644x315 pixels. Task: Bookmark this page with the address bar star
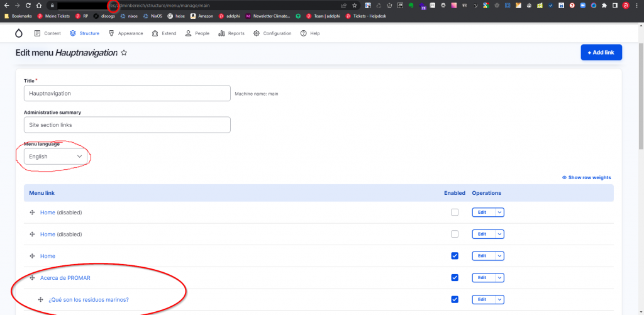tap(355, 5)
